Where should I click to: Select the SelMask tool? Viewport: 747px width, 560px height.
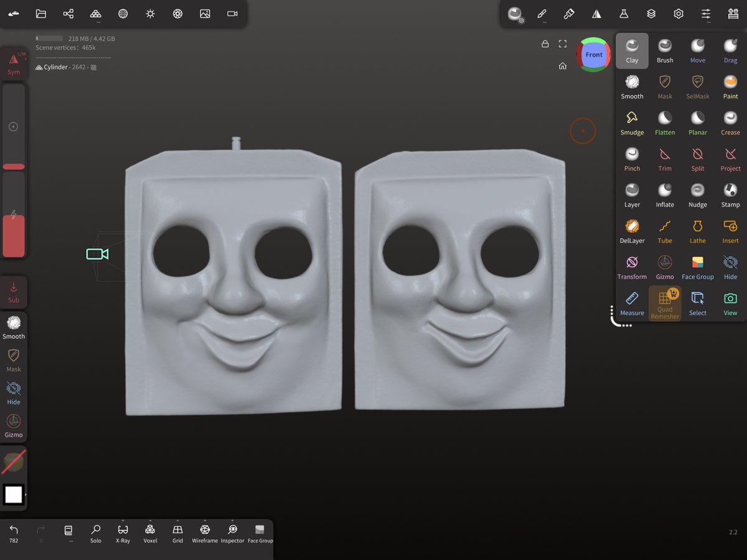[x=698, y=86]
